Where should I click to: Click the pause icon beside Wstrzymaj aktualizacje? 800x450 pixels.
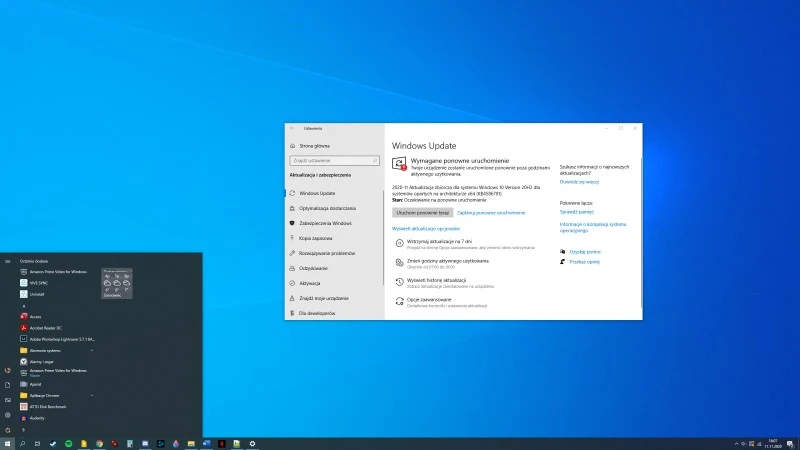(399, 243)
